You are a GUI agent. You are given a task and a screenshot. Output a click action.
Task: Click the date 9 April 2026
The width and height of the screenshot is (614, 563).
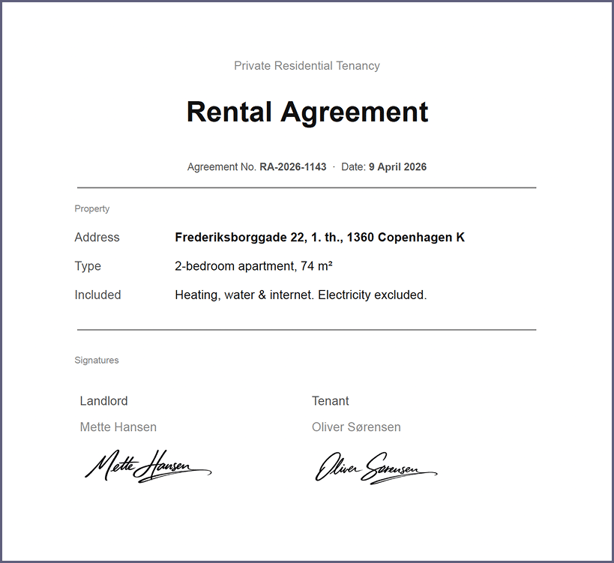click(x=397, y=167)
